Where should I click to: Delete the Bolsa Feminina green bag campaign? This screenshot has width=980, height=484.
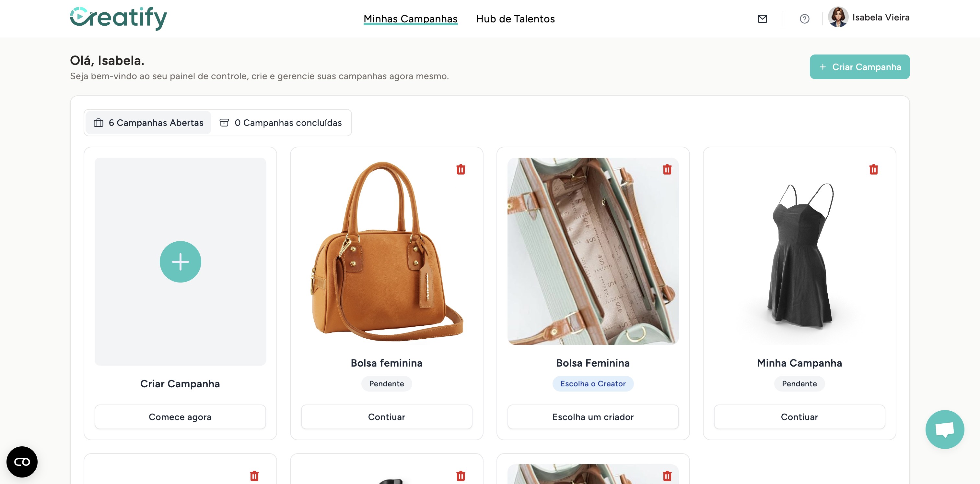[x=667, y=169]
